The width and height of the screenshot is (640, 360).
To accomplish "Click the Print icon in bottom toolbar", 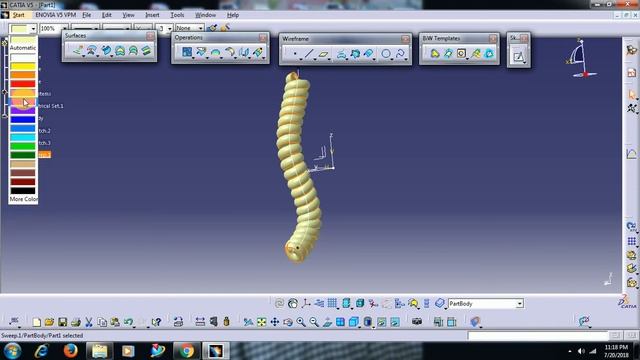I will [x=76, y=322].
